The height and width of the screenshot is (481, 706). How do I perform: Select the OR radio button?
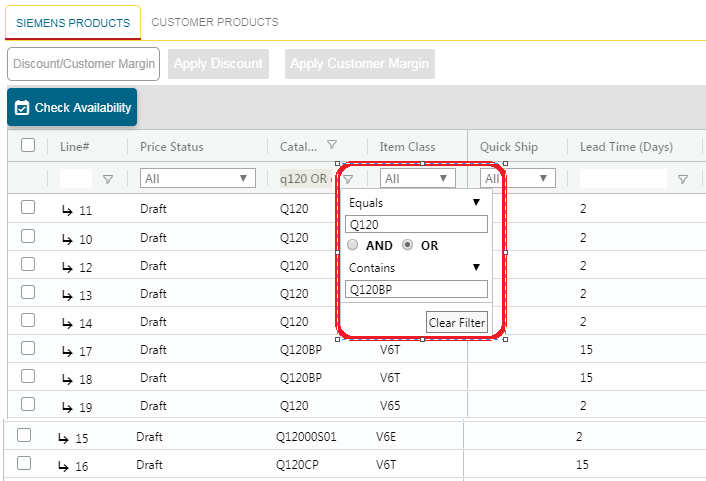coord(407,245)
